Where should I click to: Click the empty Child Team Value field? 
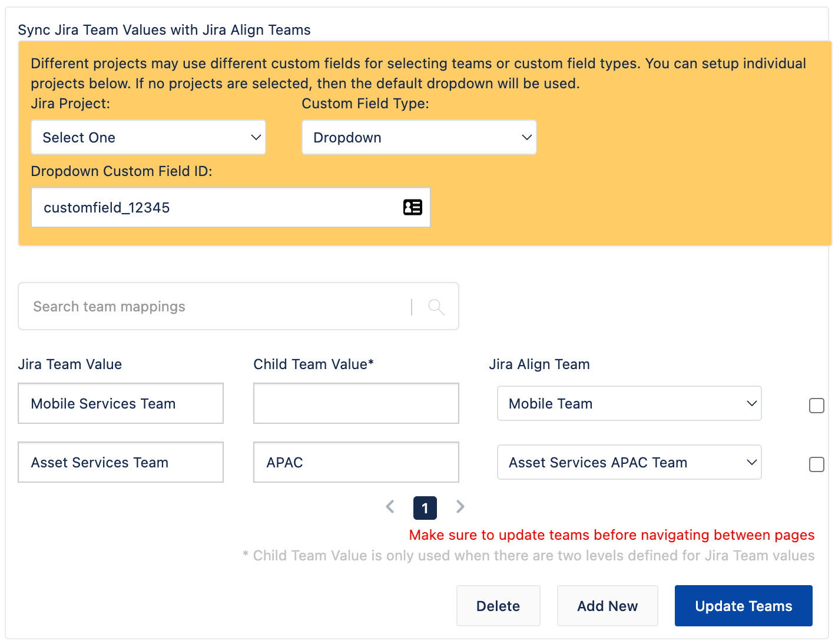click(x=356, y=403)
